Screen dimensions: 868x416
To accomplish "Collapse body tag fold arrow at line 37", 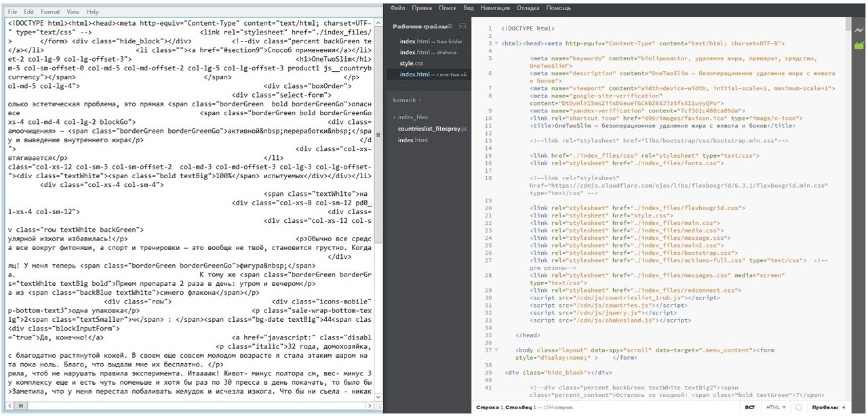I will [496, 350].
